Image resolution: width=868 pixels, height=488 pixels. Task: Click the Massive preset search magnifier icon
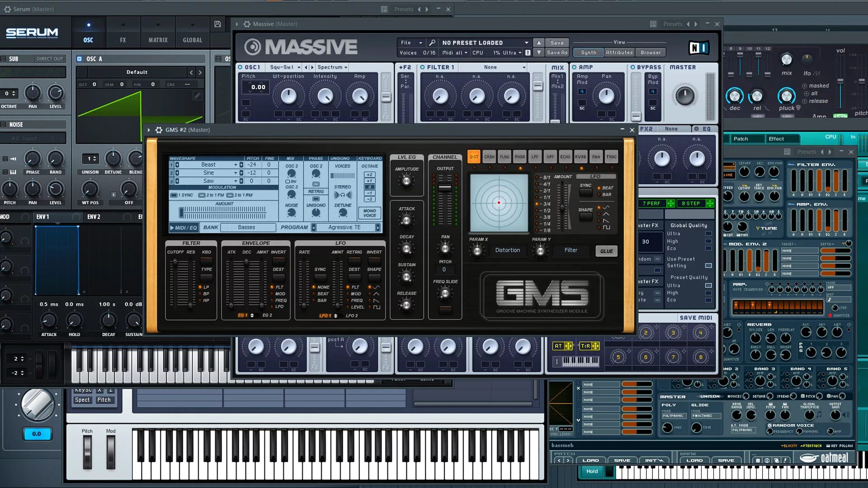[432, 42]
